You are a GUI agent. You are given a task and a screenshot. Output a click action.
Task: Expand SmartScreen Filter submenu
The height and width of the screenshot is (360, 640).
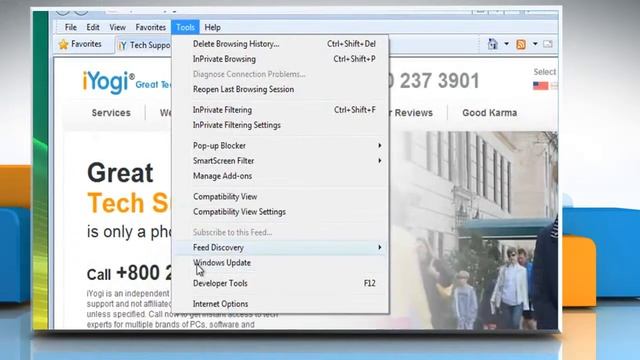(x=281, y=160)
